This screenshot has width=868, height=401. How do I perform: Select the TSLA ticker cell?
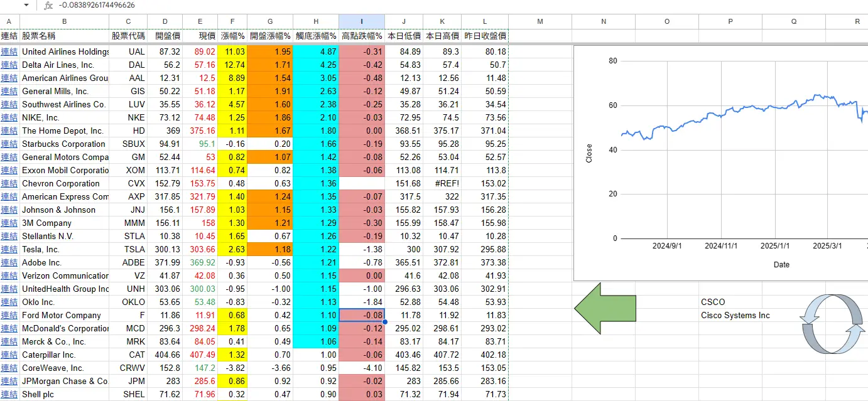(x=128, y=249)
